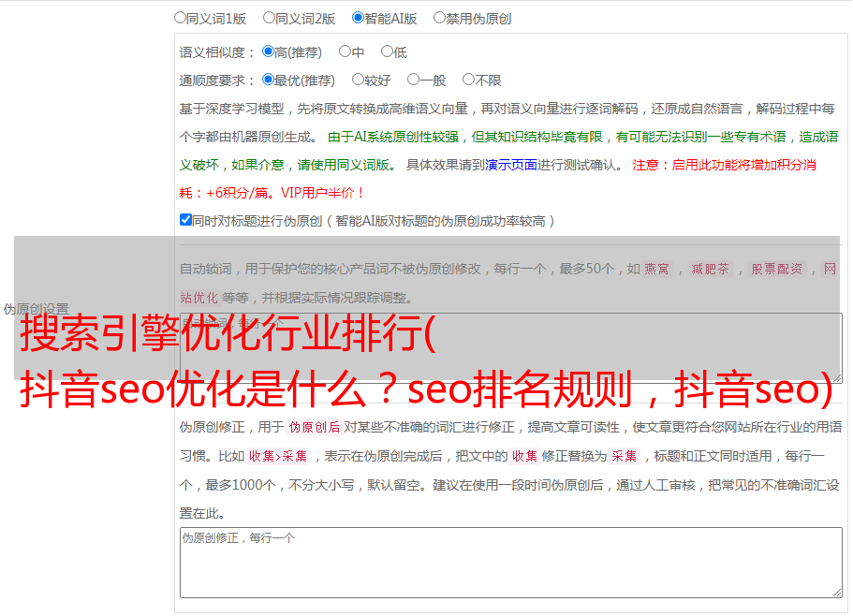Select 不限 for 通顺度要求
The image size is (853, 616).
coord(468,80)
